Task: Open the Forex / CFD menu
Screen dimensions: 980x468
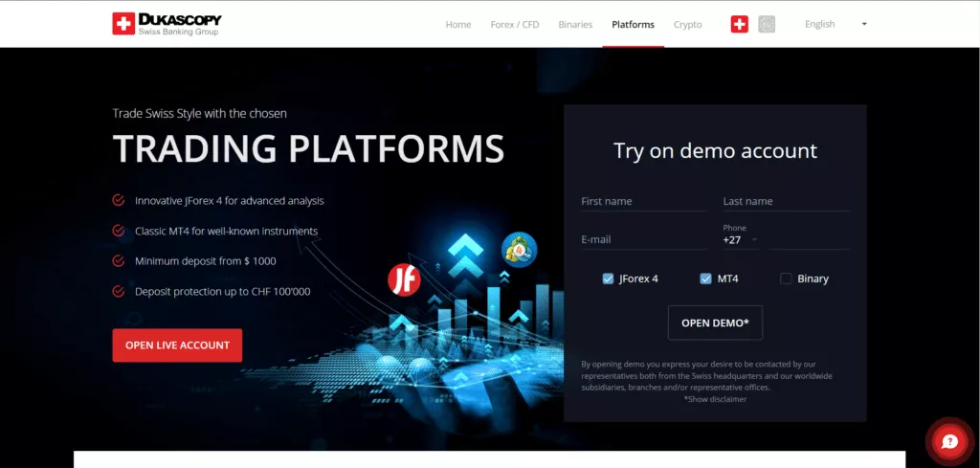Action: tap(514, 24)
